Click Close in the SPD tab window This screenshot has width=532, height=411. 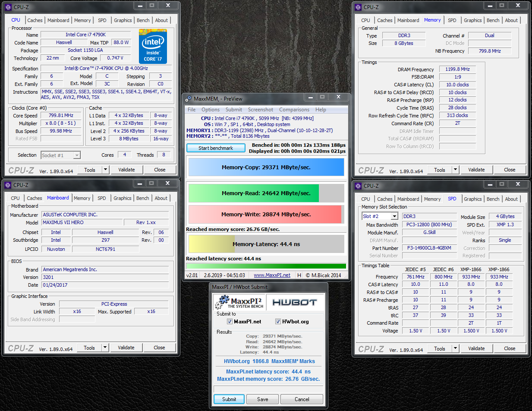coord(510,348)
